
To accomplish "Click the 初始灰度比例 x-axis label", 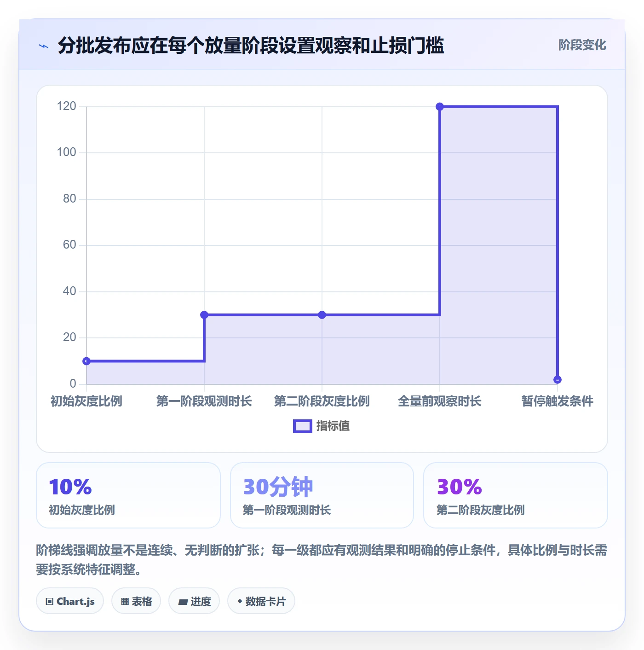I will [x=86, y=401].
